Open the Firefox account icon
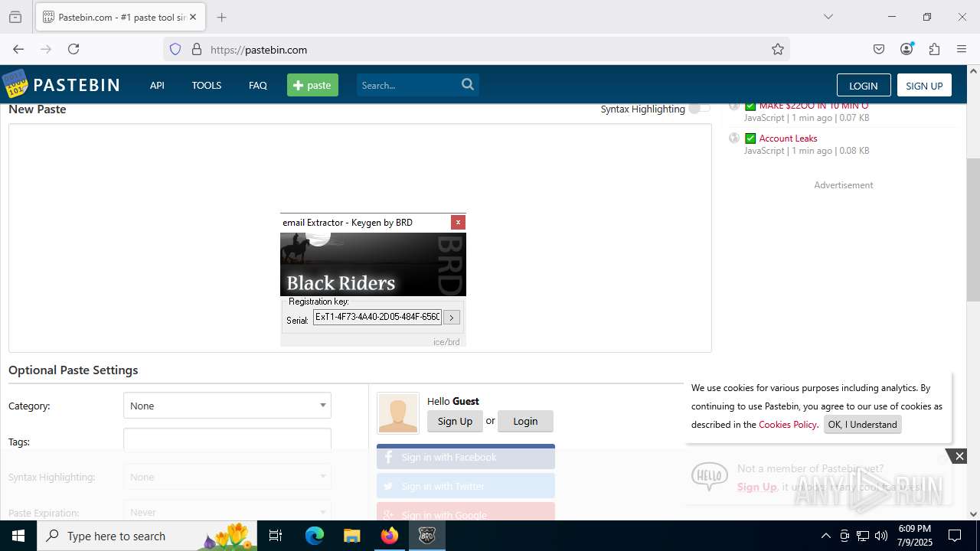980x551 pixels. point(906,49)
